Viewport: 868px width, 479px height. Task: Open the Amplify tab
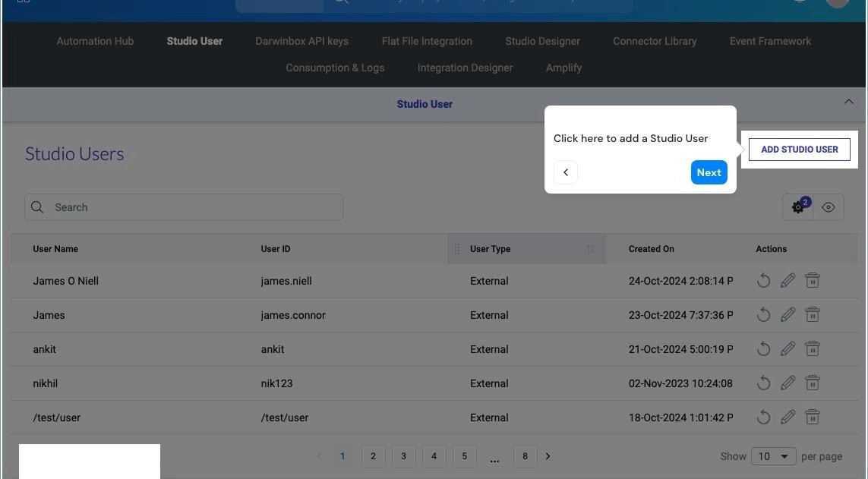tap(563, 68)
